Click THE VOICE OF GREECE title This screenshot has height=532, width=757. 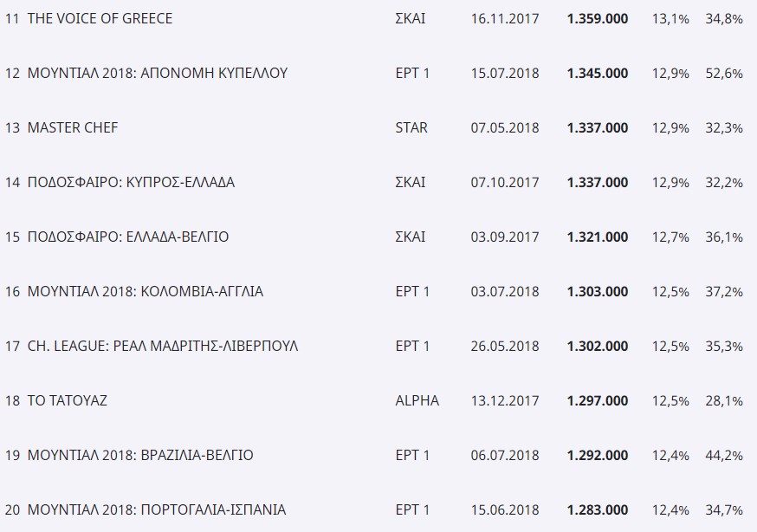[100, 18]
